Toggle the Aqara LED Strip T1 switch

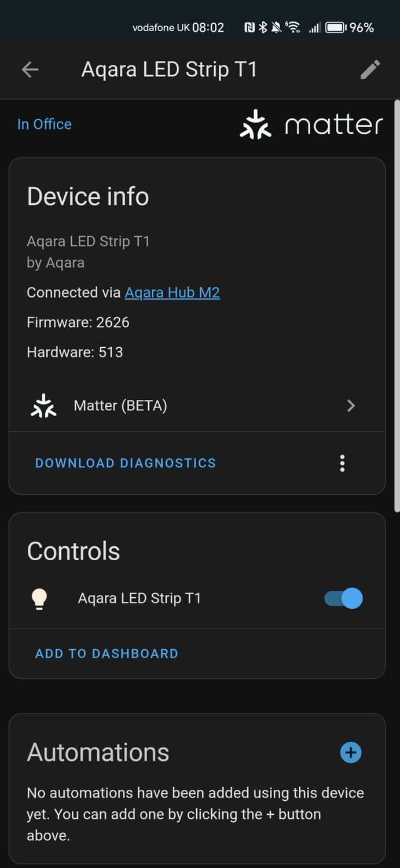[343, 598]
